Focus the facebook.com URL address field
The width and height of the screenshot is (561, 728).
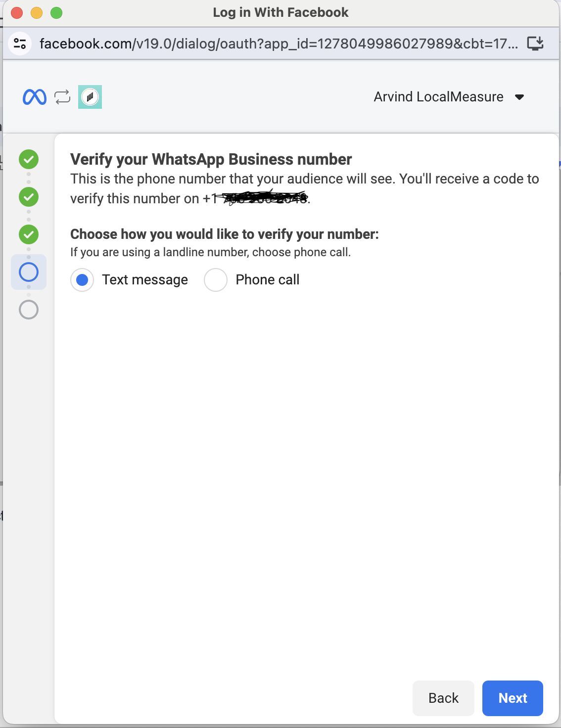[277, 44]
